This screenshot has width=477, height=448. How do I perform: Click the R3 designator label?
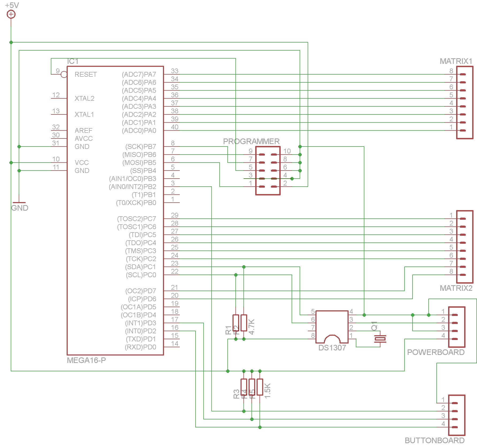236,394
